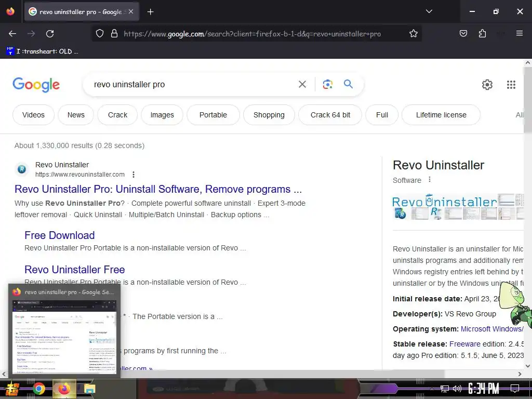Open the Revo Uninstaller Pro main result
Viewport: 532px width, 399px height.
(x=158, y=189)
